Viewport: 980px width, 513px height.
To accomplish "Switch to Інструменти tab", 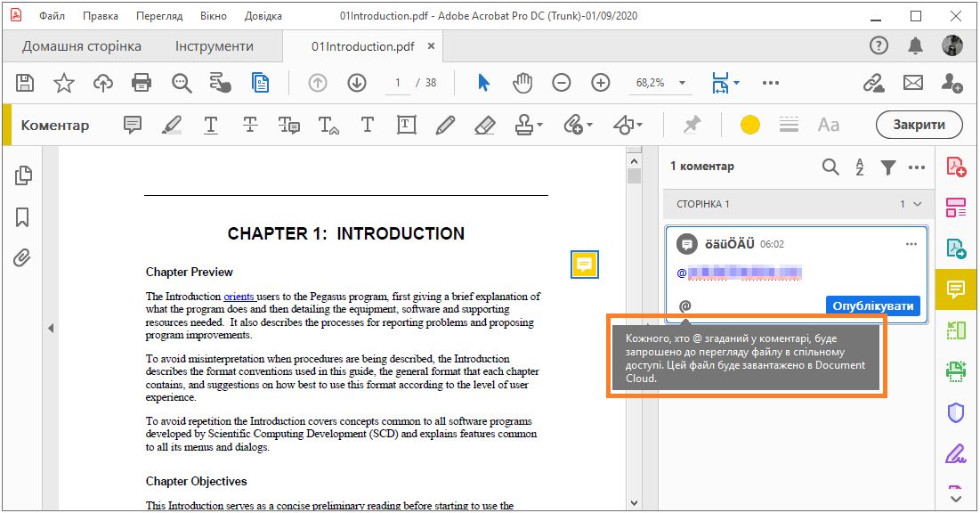I will [x=215, y=46].
